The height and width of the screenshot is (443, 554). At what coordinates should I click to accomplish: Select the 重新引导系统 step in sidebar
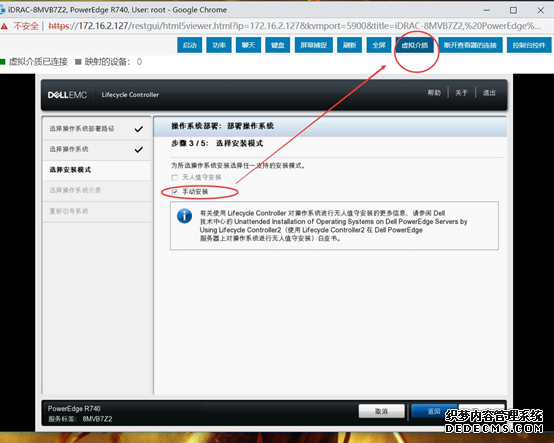point(96,211)
